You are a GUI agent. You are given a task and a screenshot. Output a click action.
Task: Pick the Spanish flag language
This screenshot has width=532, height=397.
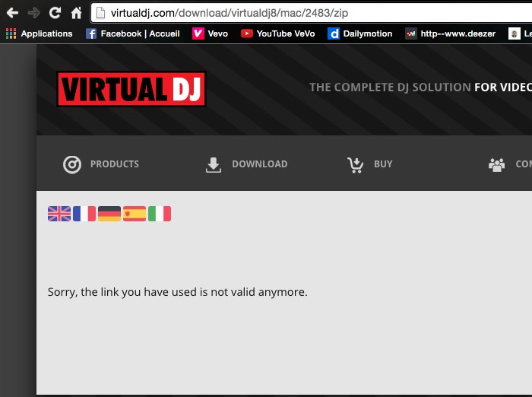(x=135, y=214)
